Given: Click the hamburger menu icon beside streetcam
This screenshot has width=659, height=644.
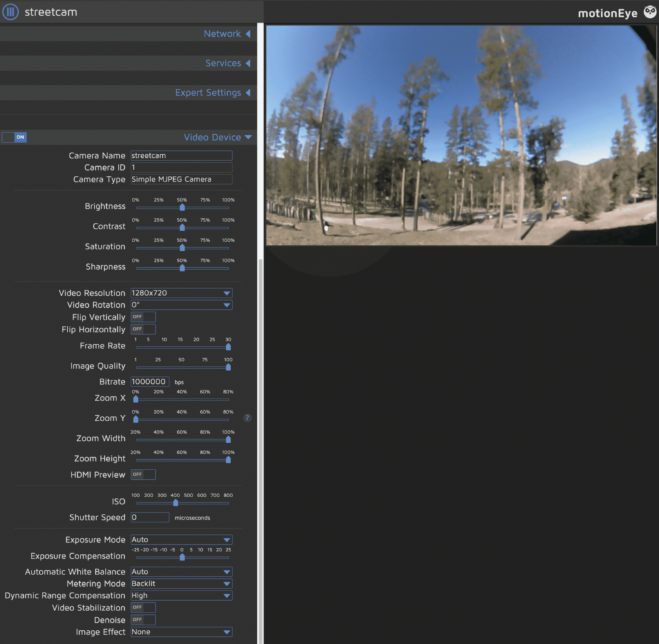Looking at the screenshot, I should 11,12.
